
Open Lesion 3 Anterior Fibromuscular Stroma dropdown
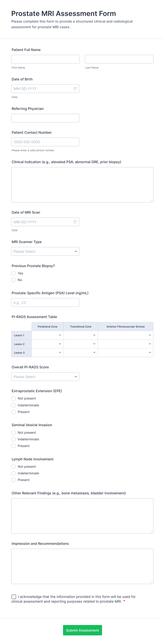(125, 353)
